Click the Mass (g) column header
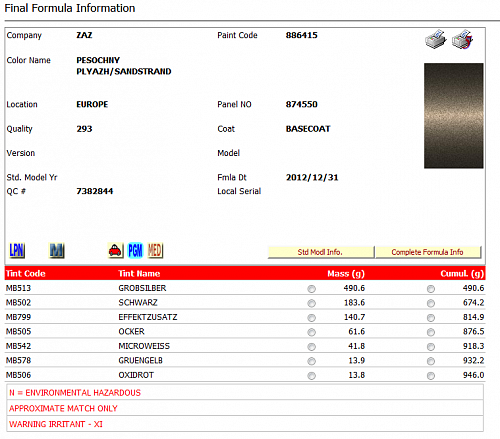Image resolution: width=500 pixels, height=439 pixels. tap(346, 274)
